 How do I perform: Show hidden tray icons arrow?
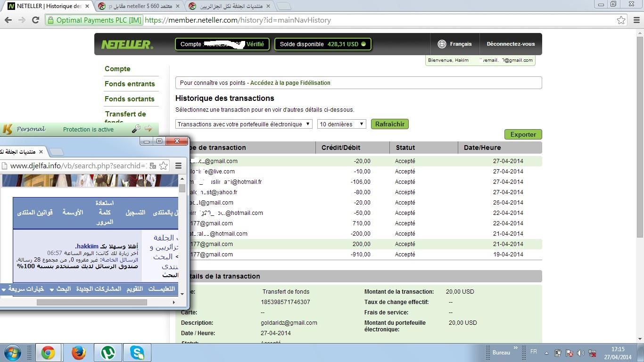coord(546,353)
